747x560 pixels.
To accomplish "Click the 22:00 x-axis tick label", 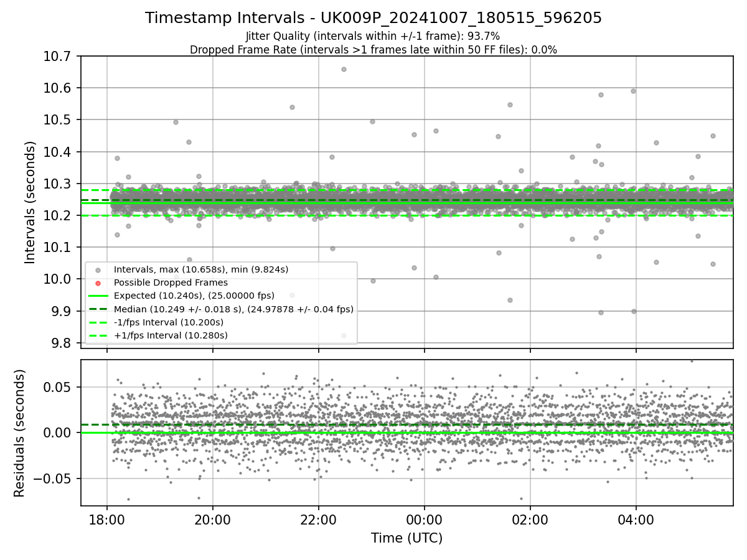I will pyautogui.click(x=319, y=520).
